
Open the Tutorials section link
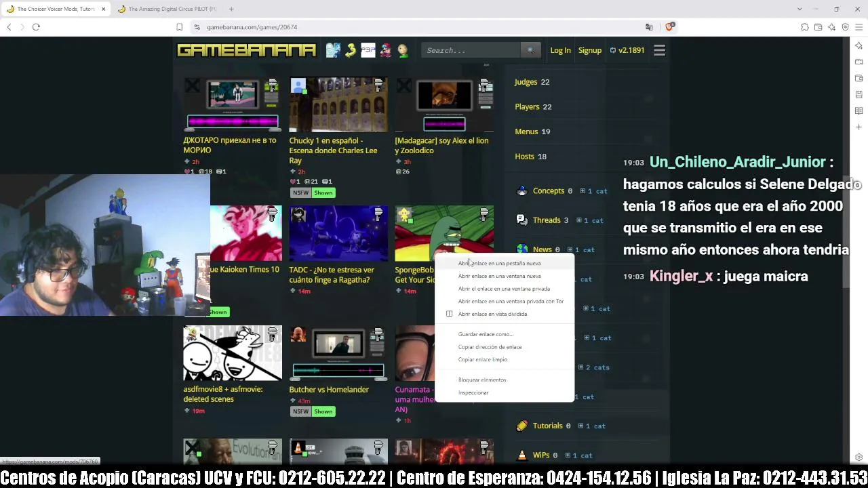(547, 426)
